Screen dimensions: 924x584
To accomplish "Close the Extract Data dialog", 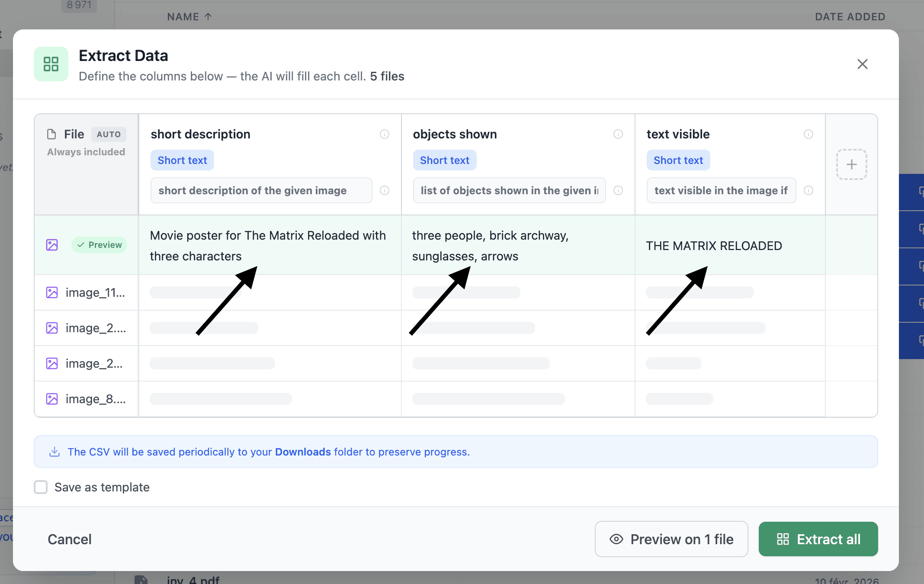I will tap(862, 64).
